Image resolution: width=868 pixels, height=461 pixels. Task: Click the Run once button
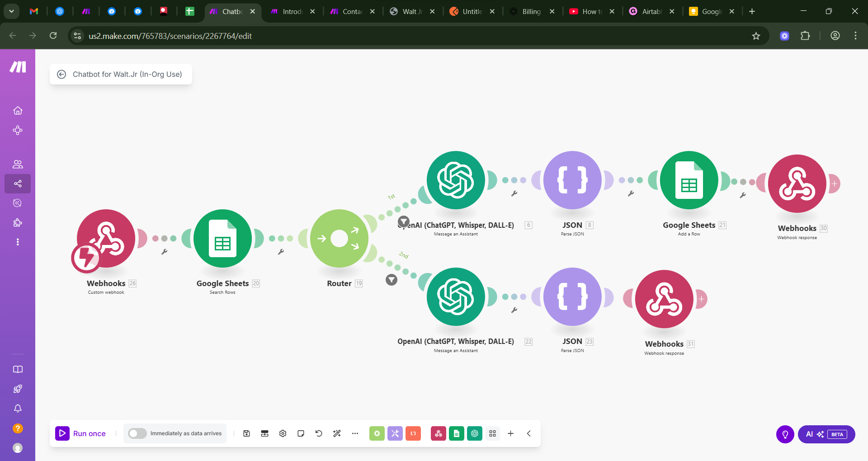pyautogui.click(x=80, y=433)
